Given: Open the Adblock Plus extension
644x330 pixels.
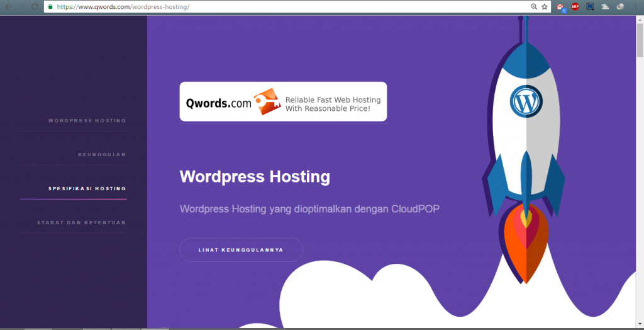Looking at the screenshot, I should coord(575,7).
